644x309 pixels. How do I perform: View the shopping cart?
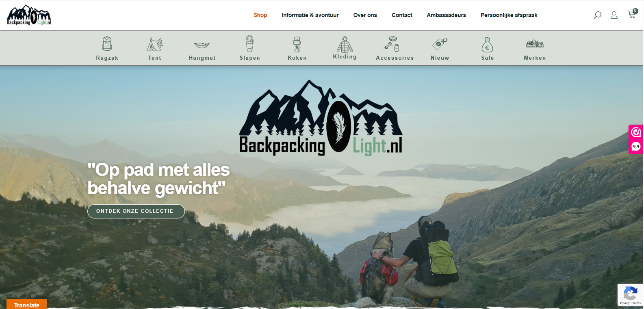632,14
